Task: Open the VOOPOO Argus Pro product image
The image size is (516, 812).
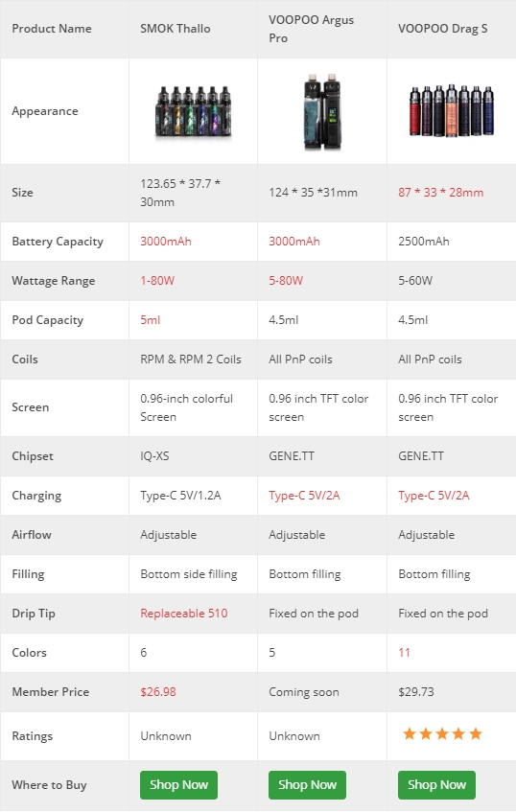Action: tap(322, 111)
